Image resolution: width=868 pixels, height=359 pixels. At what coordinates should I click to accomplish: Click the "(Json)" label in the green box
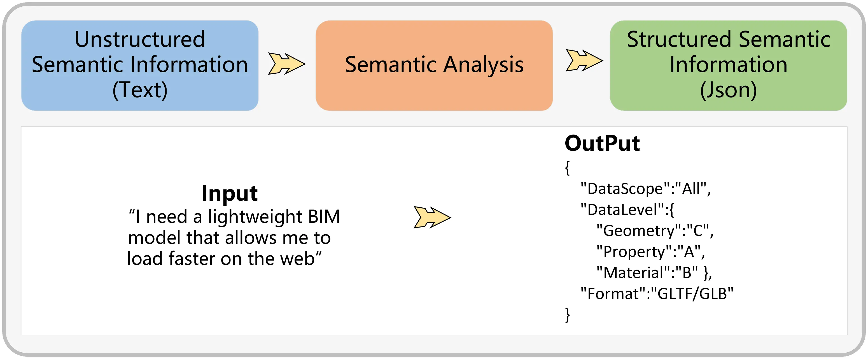[x=728, y=90]
